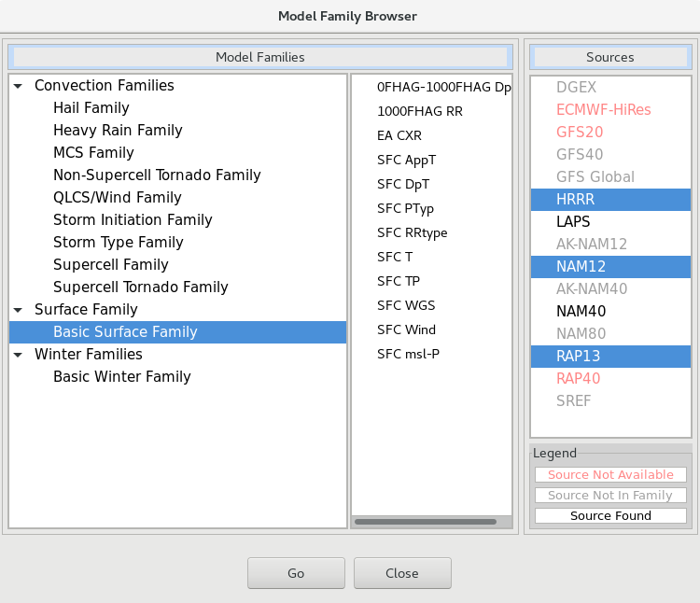Click the Go button
700x603 pixels.
coord(296,573)
